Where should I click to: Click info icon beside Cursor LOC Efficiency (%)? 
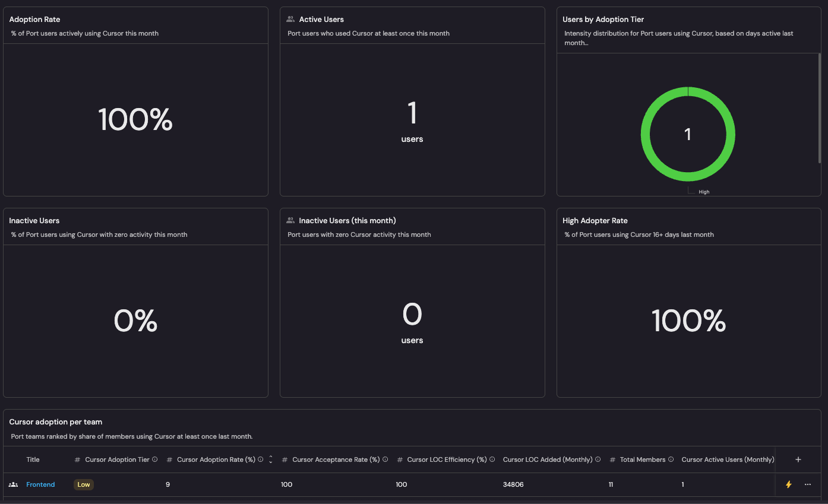click(x=492, y=459)
